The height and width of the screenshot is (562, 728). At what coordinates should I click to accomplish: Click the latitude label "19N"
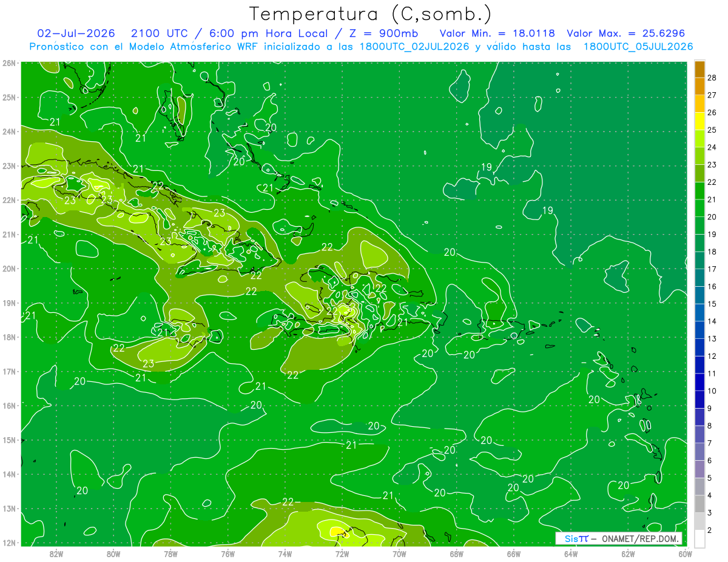click(8, 303)
